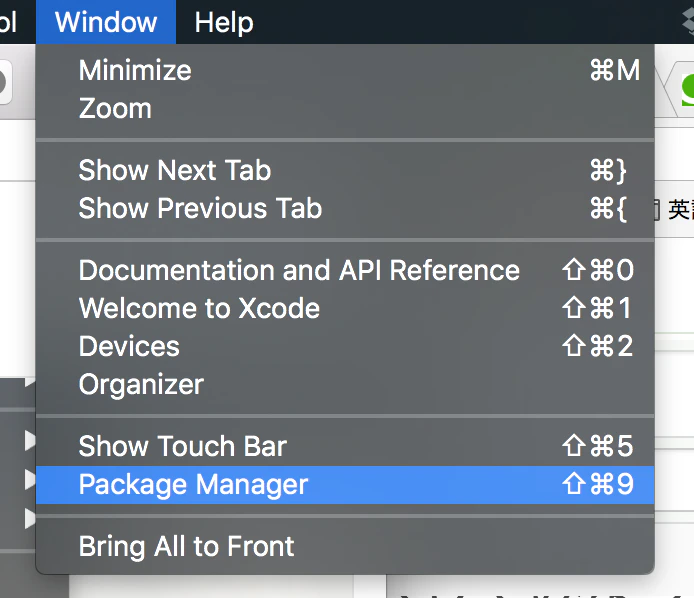Image resolution: width=694 pixels, height=598 pixels.
Task: Open the highlighted Package Manager item
Action: 345,485
